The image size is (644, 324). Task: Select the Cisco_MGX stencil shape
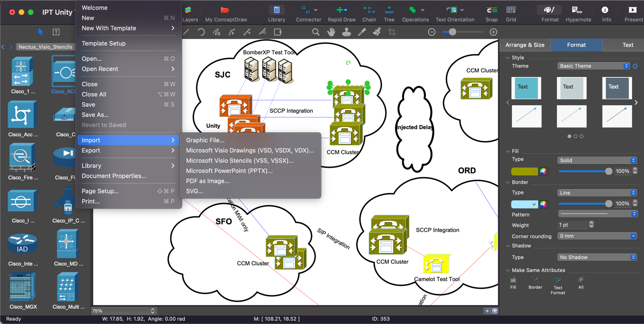coord(22,287)
